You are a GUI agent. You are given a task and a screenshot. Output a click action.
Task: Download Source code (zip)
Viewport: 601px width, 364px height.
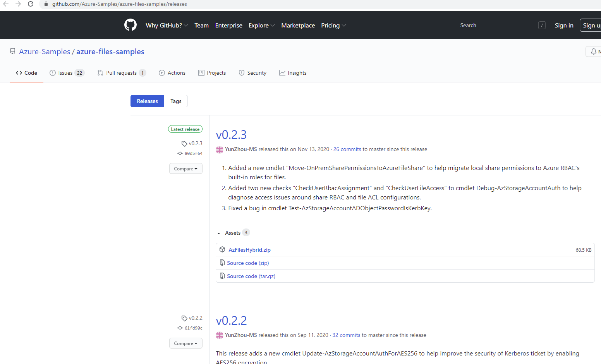(248, 263)
